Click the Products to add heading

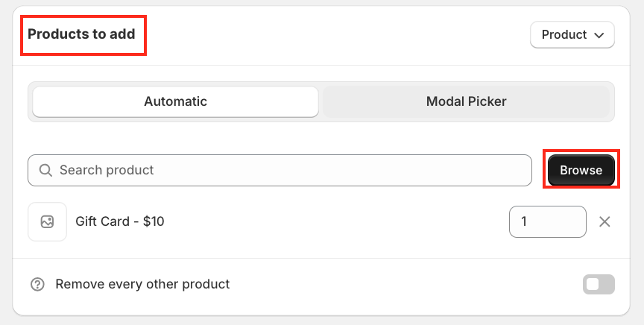pyautogui.click(x=82, y=34)
